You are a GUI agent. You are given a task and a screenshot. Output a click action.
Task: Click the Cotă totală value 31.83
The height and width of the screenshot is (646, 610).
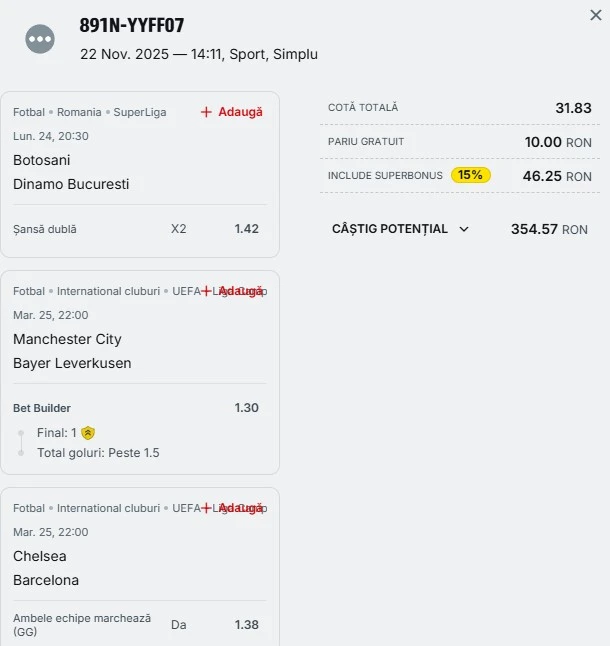[573, 108]
